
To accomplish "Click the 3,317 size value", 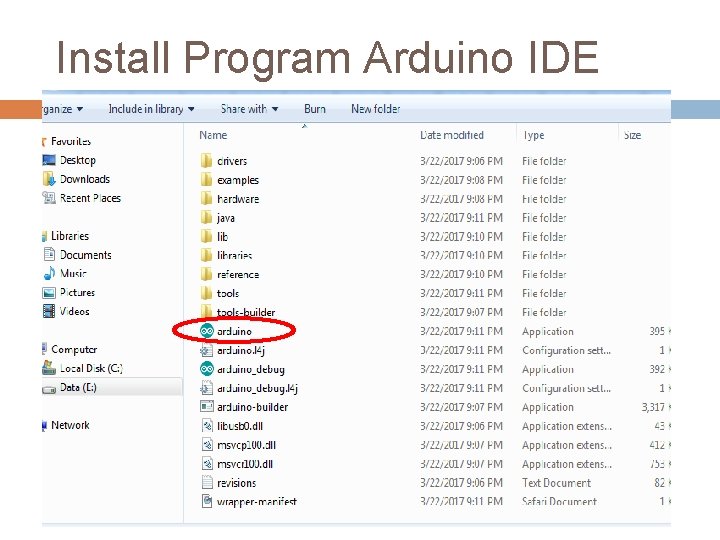I will (653, 407).
